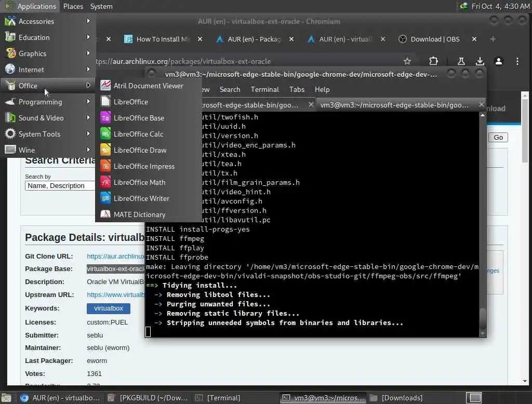This screenshot has height=404, width=532.
Task: Click the network tray icon
Action: pos(464,6)
